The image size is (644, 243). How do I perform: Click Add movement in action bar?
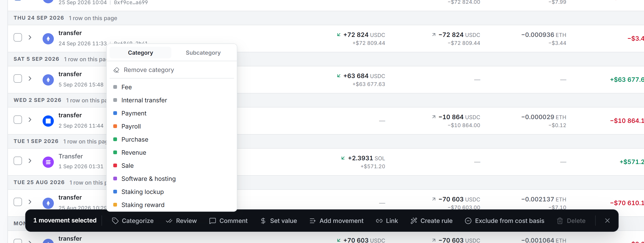(x=337, y=221)
